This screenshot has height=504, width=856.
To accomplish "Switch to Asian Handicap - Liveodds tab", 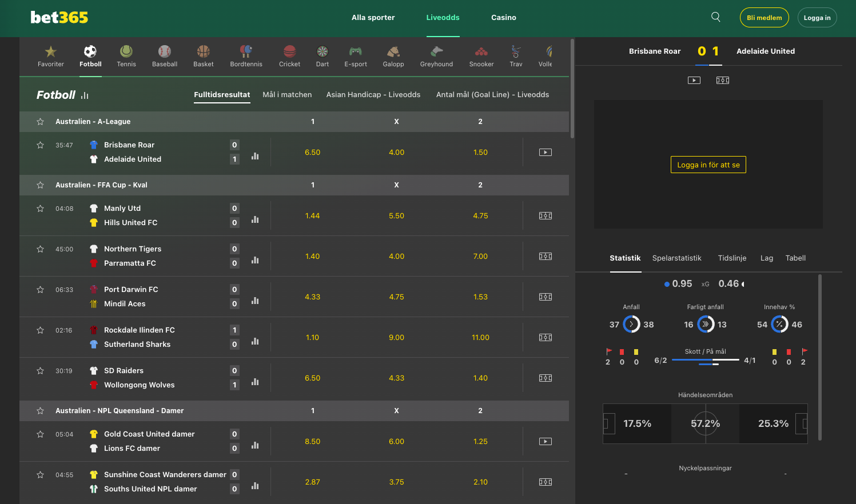I will (x=373, y=94).
